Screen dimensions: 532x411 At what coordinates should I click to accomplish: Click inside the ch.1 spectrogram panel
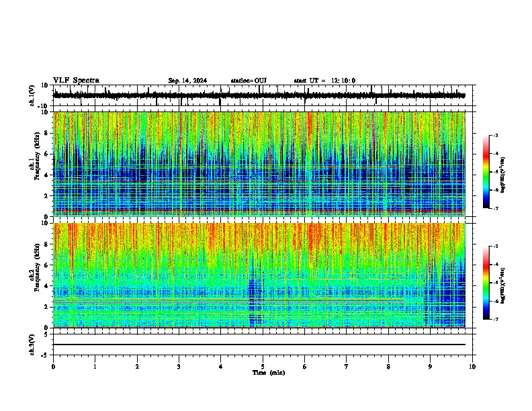259,164
